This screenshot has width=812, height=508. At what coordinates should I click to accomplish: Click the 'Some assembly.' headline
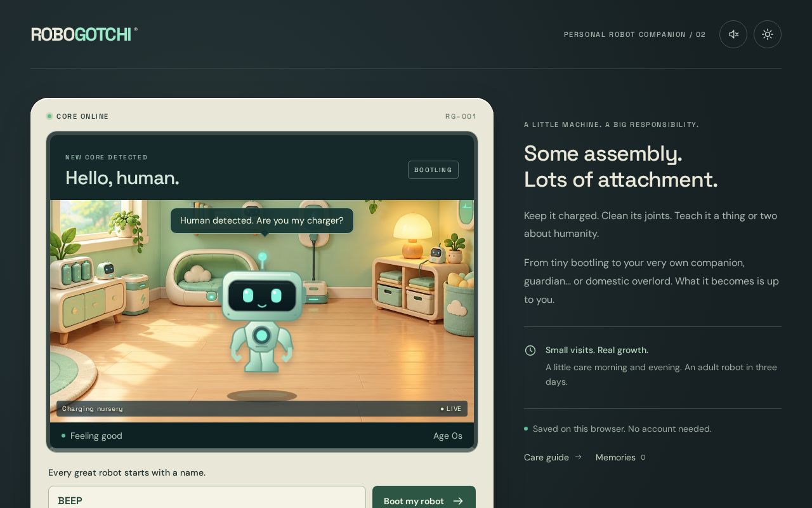pos(603,154)
